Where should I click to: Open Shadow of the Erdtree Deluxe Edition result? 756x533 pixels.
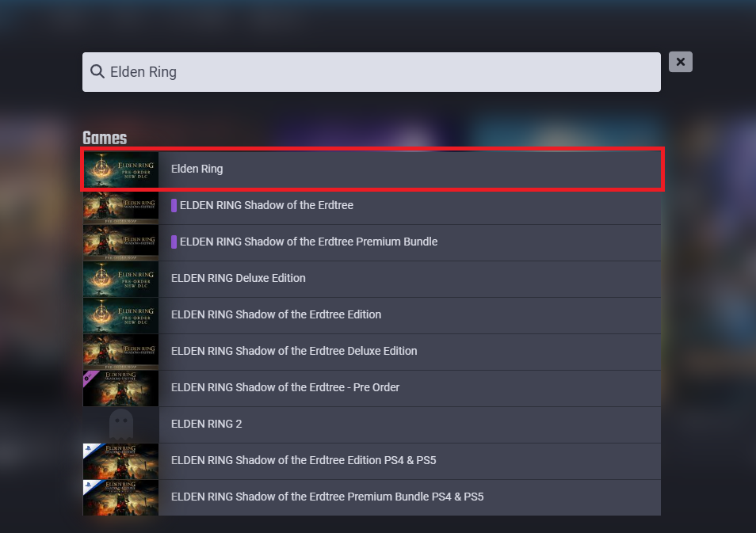[372, 352]
